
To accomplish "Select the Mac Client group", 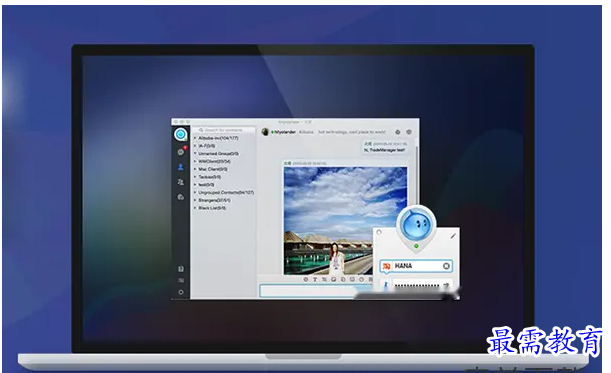I will (x=212, y=169).
